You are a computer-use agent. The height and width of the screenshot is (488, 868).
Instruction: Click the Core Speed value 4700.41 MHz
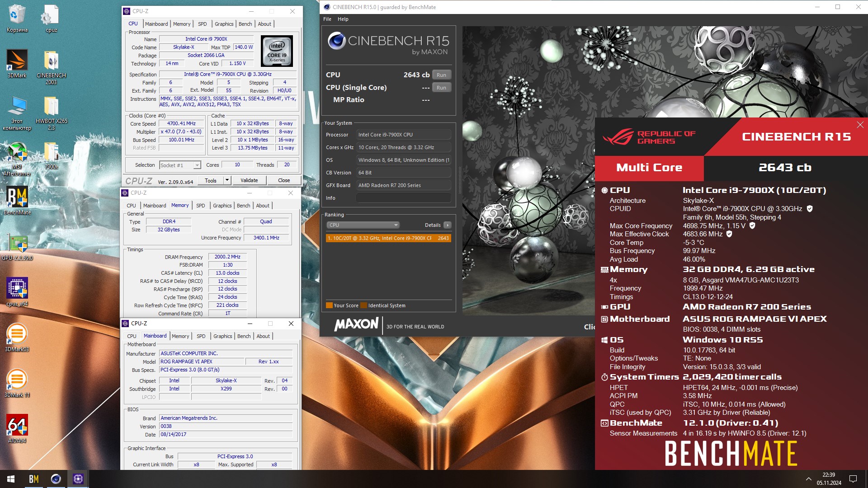[x=181, y=123]
